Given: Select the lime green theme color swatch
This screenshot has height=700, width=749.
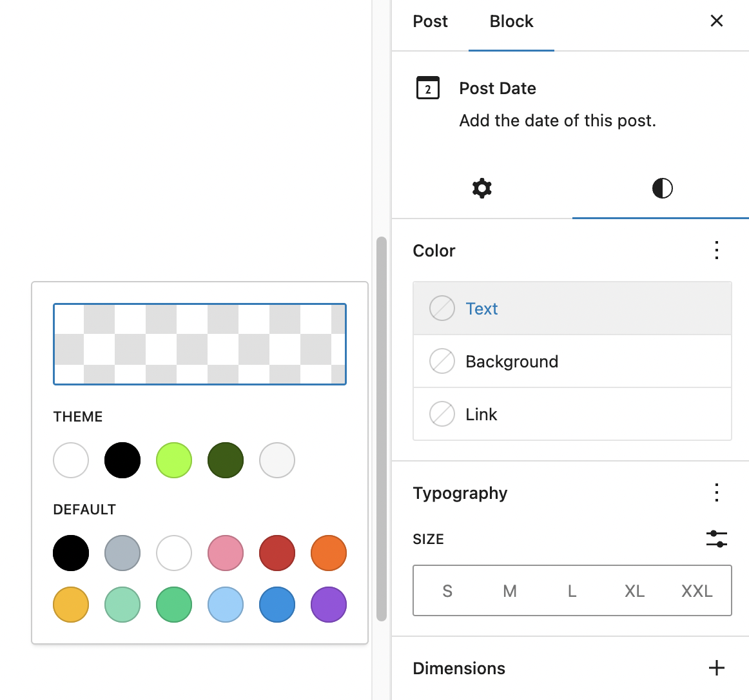Looking at the screenshot, I should coord(174,460).
